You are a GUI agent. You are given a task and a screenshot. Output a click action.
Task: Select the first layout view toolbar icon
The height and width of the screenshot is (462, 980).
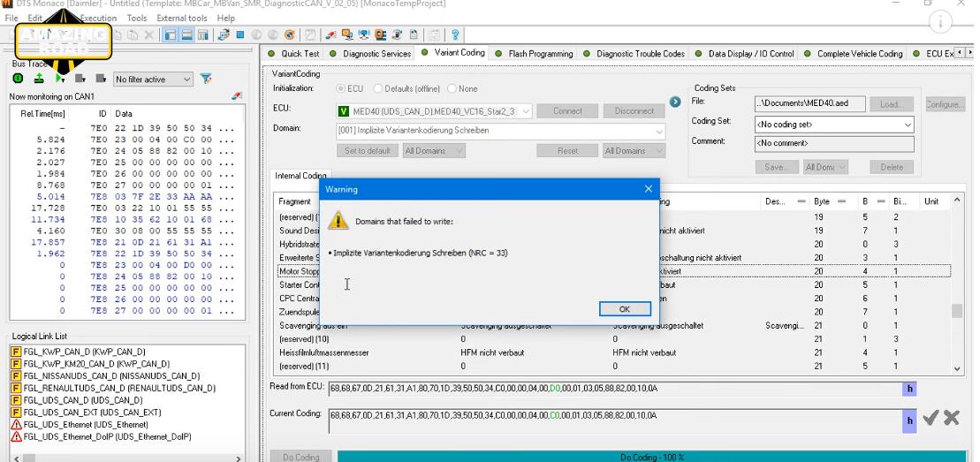tap(170, 35)
